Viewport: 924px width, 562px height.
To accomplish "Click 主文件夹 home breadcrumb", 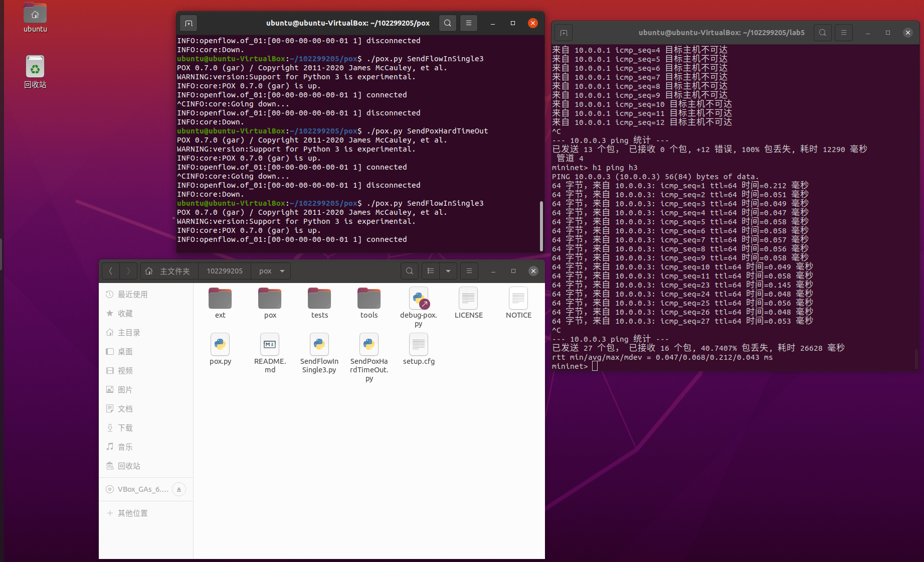I will [x=169, y=271].
